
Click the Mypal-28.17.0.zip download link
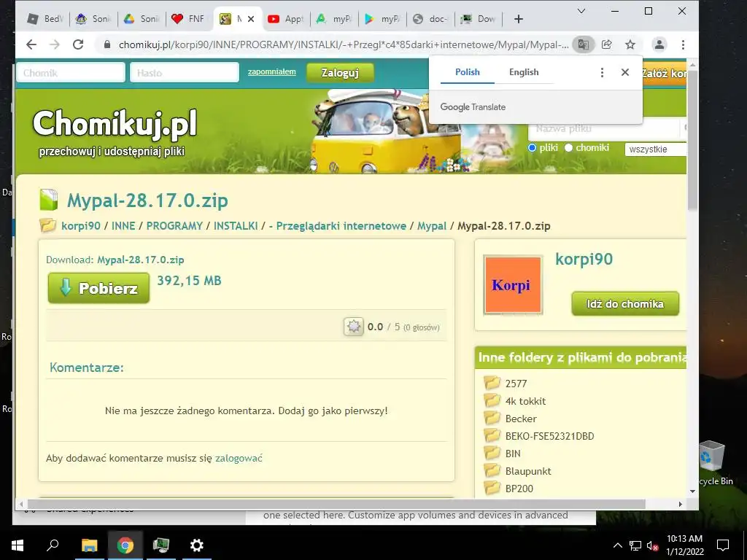[x=141, y=260]
